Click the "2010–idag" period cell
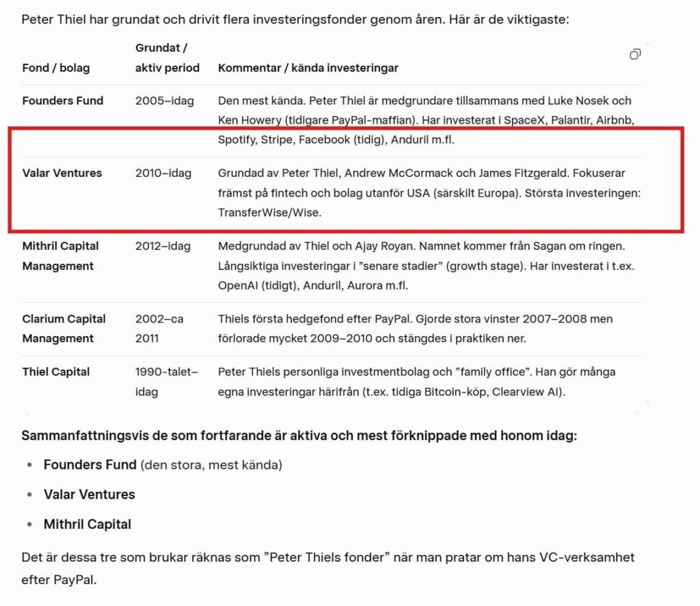Image resolution: width=700 pixels, height=606 pixels. coord(165,173)
